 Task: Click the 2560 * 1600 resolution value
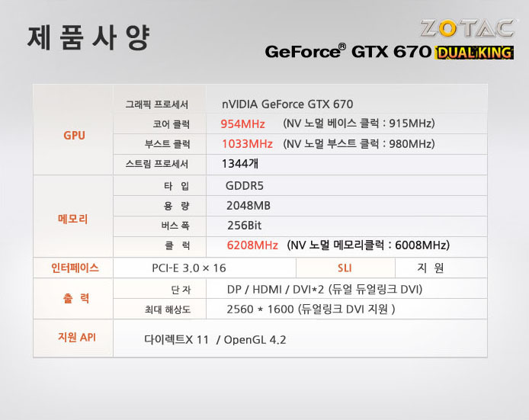tap(311, 309)
